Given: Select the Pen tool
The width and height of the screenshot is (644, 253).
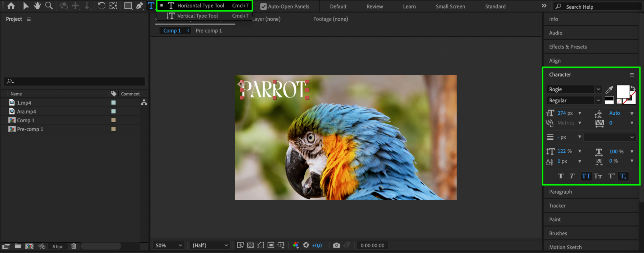Looking at the screenshot, I should click(x=139, y=6).
